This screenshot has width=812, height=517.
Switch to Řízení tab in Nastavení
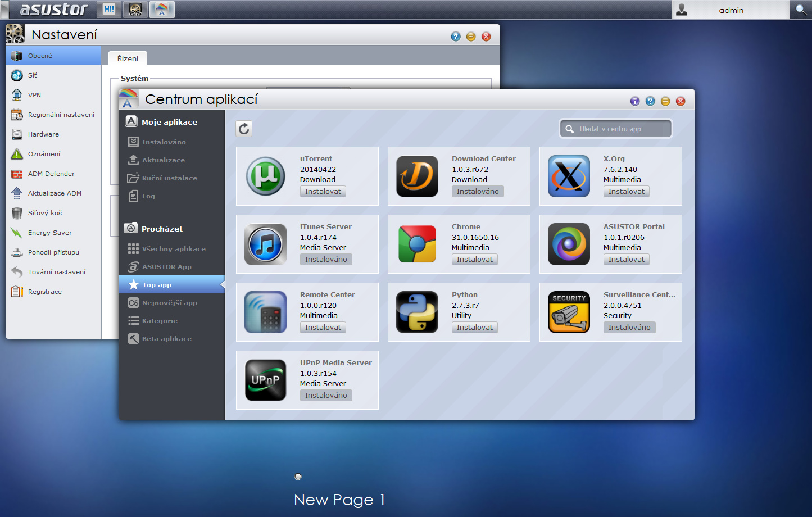point(128,58)
